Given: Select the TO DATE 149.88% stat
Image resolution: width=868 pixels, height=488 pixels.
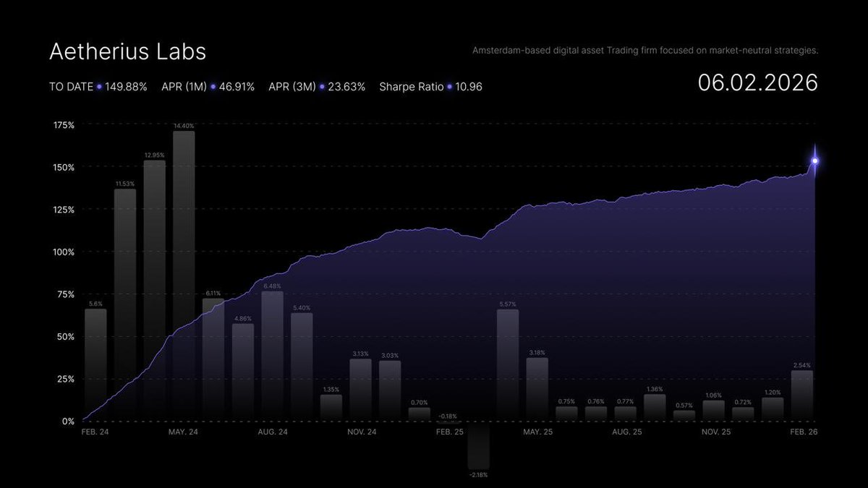Looking at the screenshot, I should coord(98,87).
